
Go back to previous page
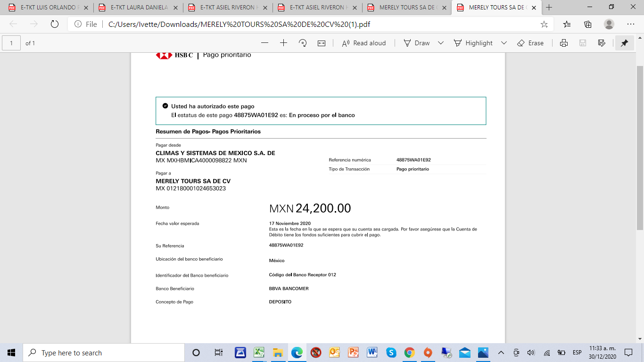pyautogui.click(x=13, y=24)
